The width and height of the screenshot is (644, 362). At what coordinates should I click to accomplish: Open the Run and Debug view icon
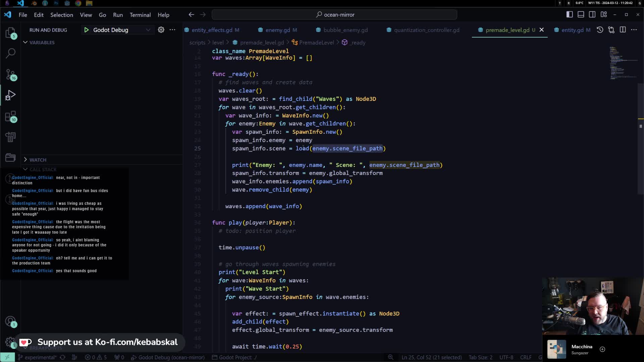[10, 95]
